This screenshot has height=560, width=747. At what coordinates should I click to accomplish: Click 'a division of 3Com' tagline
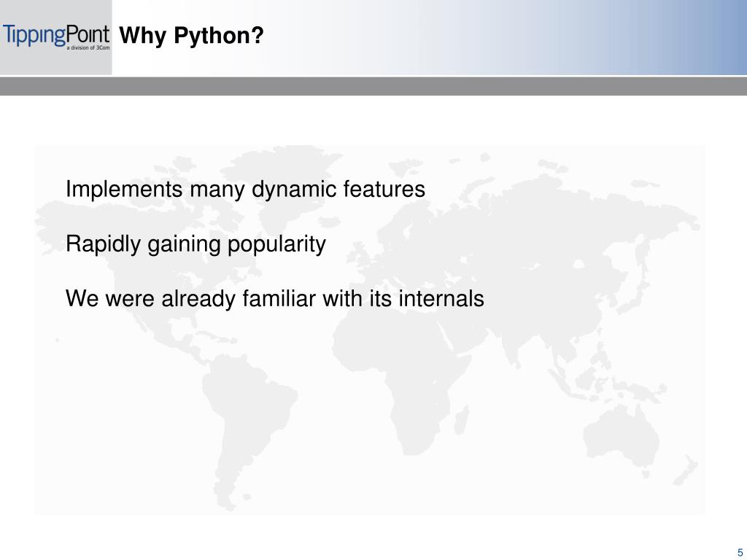pos(88,48)
